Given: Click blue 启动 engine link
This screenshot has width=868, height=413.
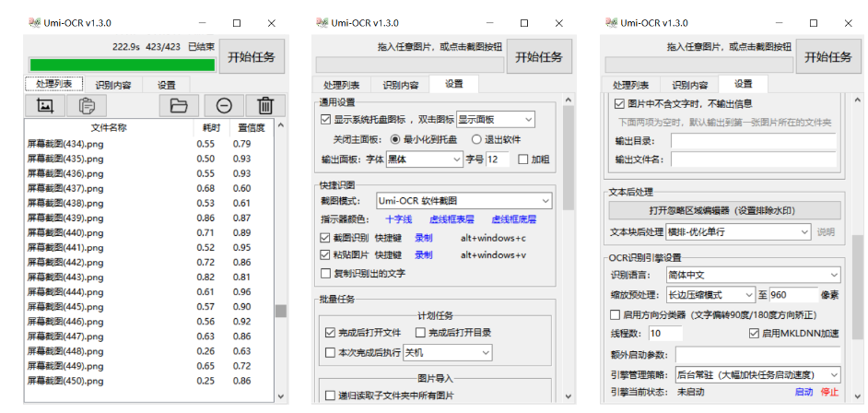Looking at the screenshot, I should (803, 392).
